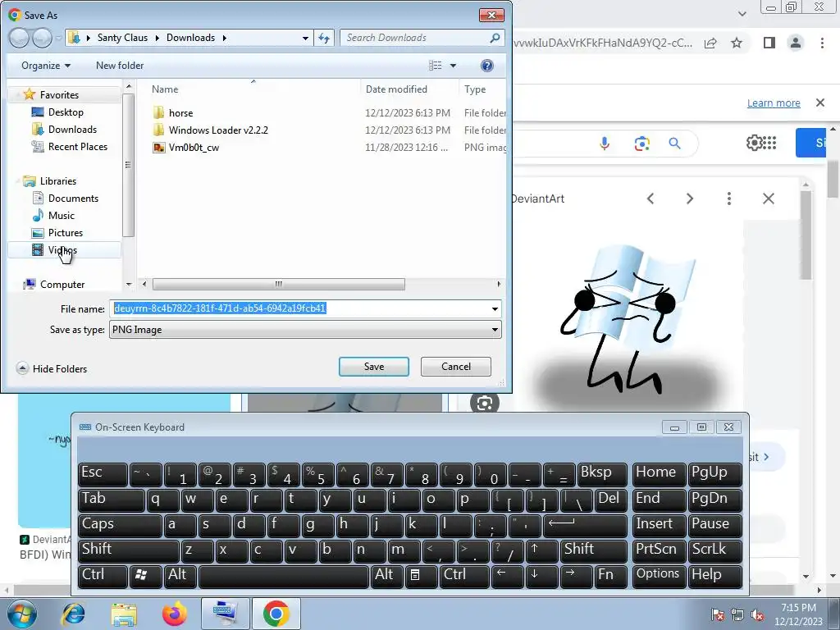Open the change view options arrow
This screenshot has width=840, height=630.
pyautogui.click(x=453, y=66)
